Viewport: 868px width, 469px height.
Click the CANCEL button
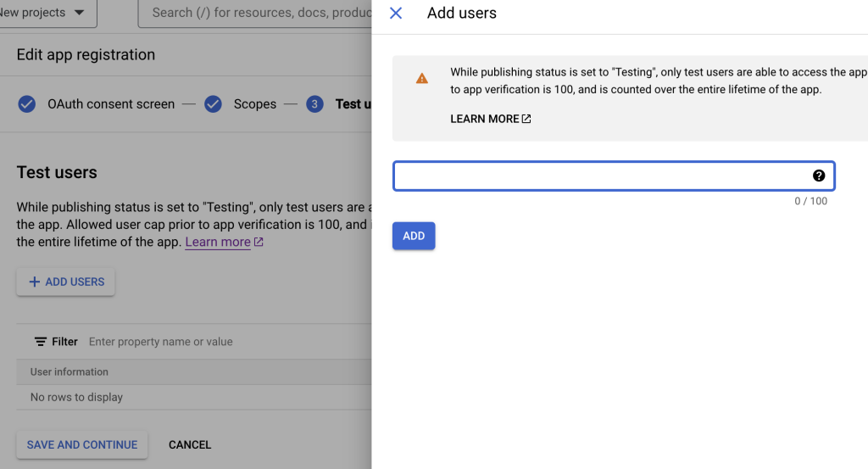190,444
